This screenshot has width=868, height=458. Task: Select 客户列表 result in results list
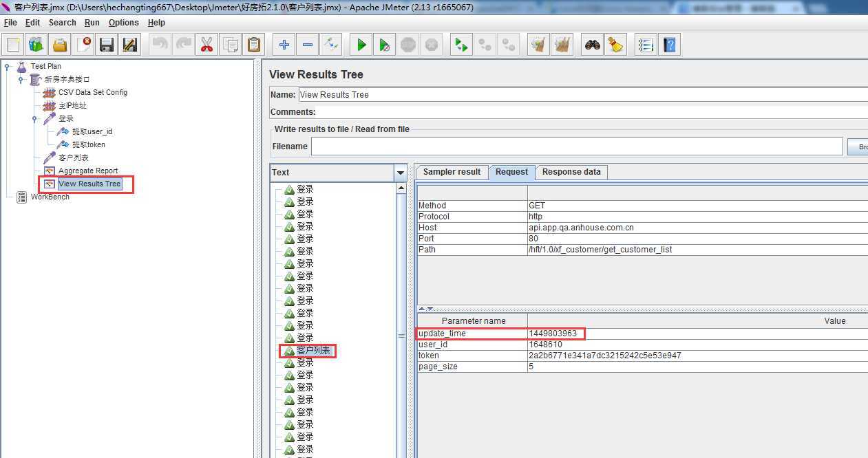click(x=314, y=351)
